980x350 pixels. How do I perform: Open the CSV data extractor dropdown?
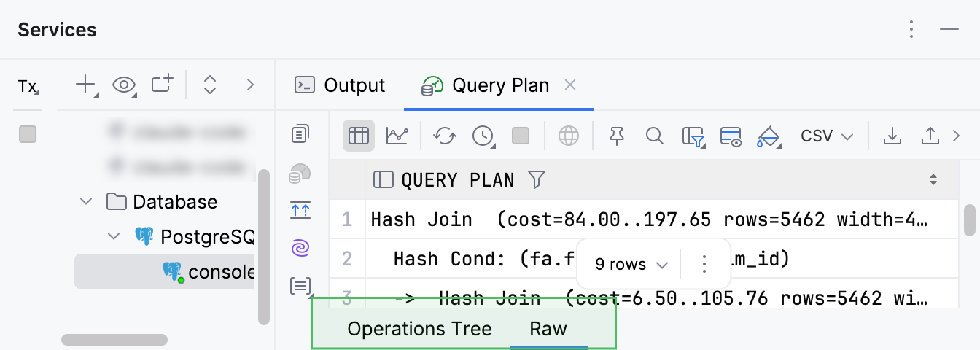click(x=827, y=136)
